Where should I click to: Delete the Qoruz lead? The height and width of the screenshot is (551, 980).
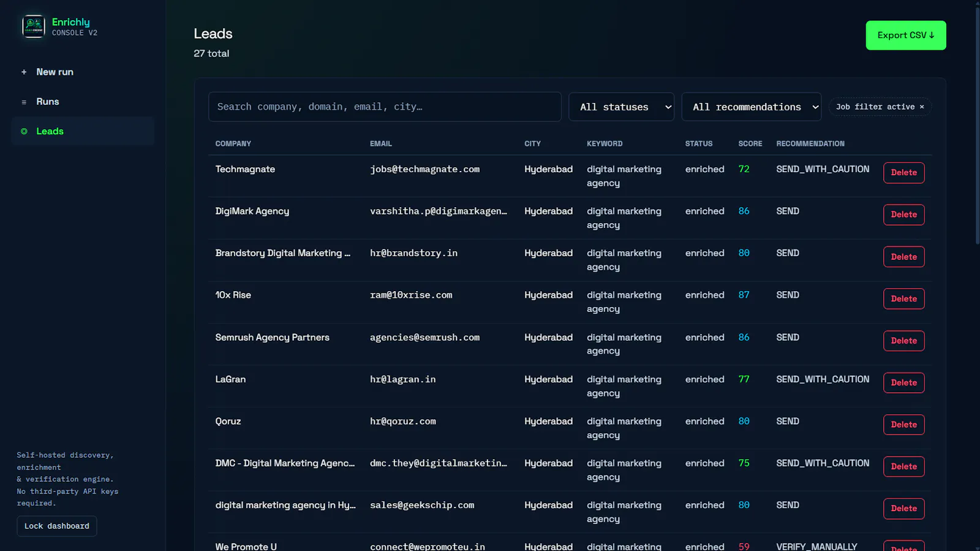pos(904,425)
